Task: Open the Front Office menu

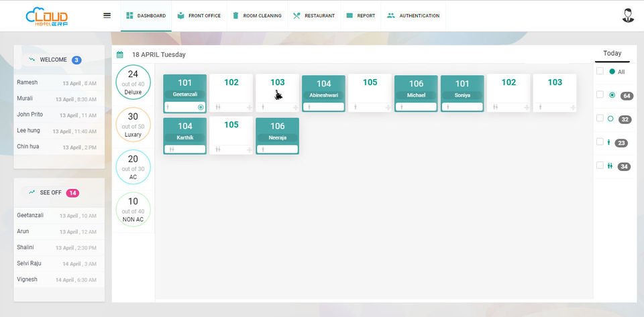Action: [x=199, y=15]
